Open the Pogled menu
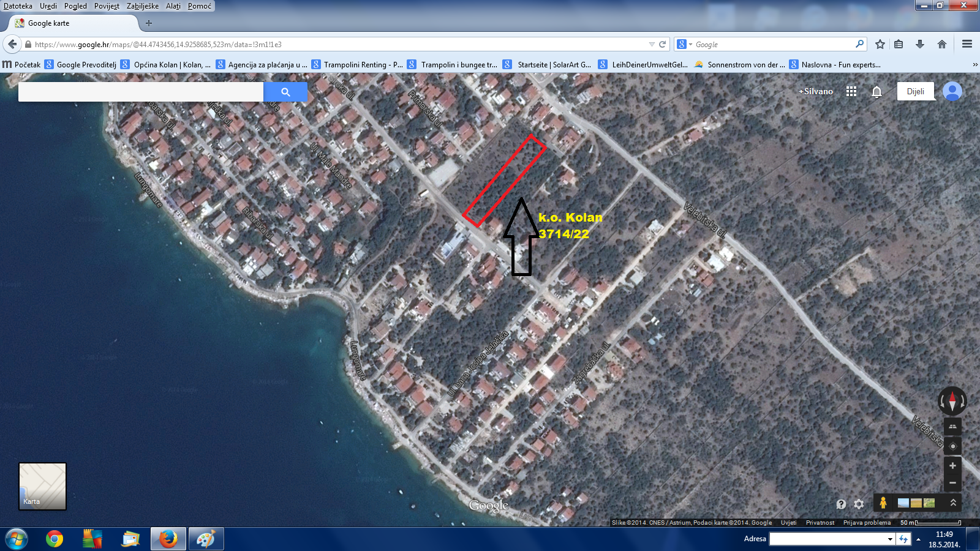This screenshot has width=980, height=551. coord(75,6)
